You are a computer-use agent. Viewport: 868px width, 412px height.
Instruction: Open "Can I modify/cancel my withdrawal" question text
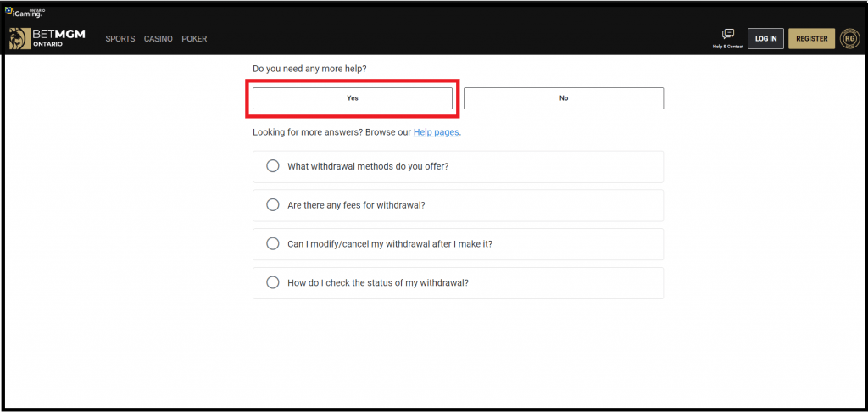tap(390, 243)
